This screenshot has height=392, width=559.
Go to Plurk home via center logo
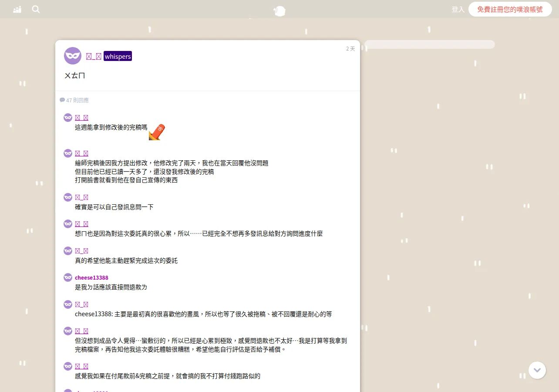(x=279, y=11)
